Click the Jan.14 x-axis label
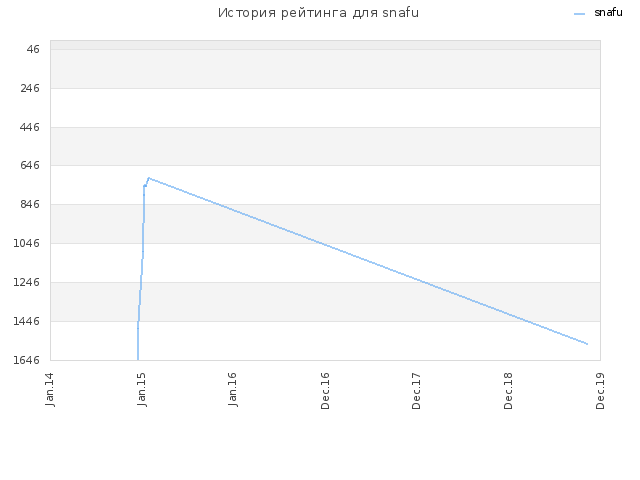Screen dimensions: 640x480 [50, 389]
